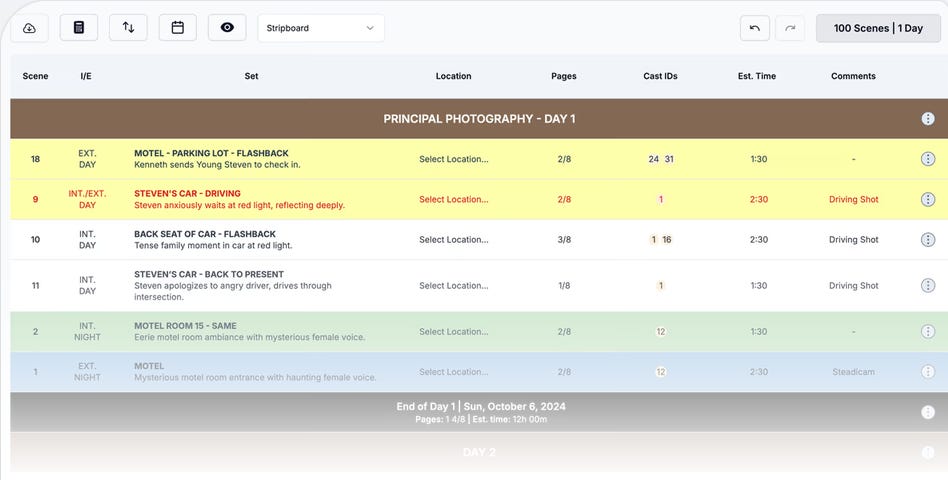Select Location dropdown for scene 10
This screenshot has height=480, width=948.
(454, 239)
